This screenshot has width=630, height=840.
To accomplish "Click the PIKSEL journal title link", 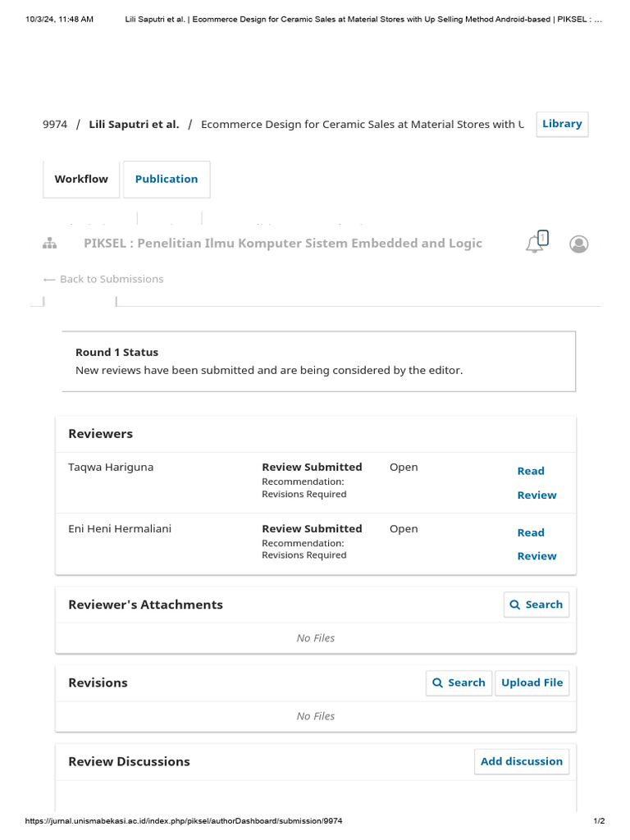I will [x=283, y=243].
